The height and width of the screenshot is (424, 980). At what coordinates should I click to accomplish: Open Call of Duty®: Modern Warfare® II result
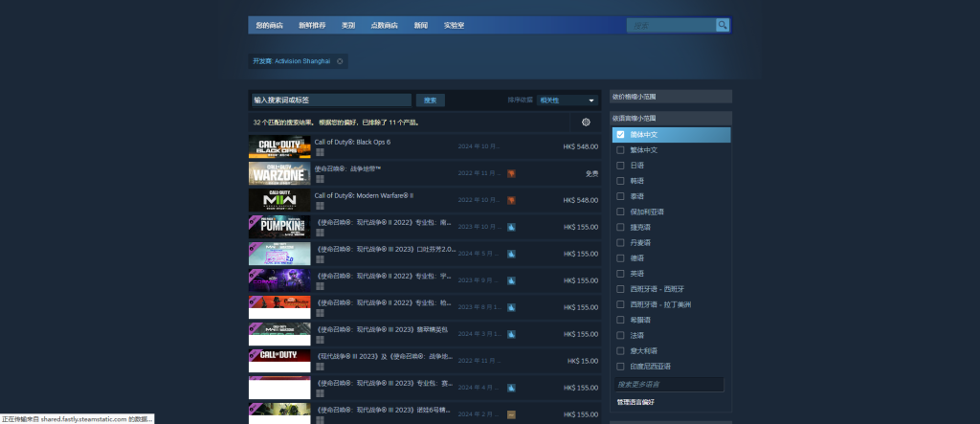pos(425,200)
